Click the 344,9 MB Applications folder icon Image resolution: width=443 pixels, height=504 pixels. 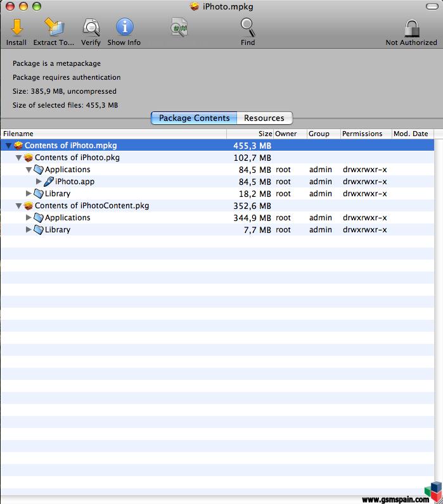(39, 218)
